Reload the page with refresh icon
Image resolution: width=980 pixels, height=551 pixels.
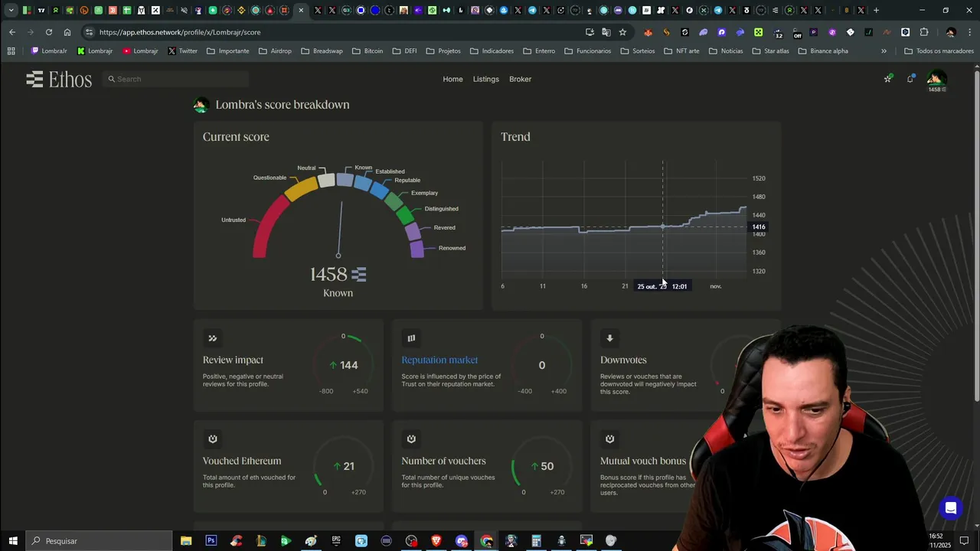[49, 32]
